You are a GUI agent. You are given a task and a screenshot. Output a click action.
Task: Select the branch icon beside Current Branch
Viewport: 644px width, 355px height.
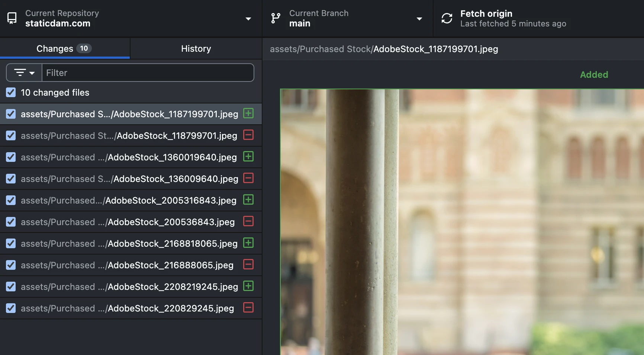(276, 18)
